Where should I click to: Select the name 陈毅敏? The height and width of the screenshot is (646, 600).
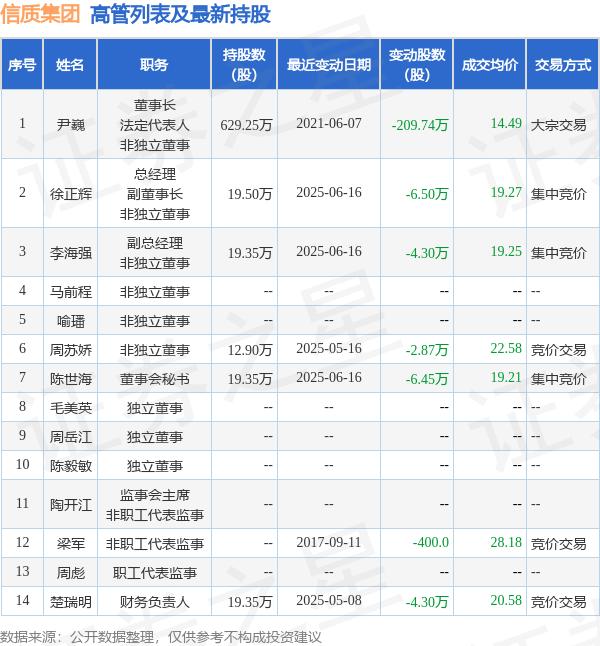pos(71,466)
